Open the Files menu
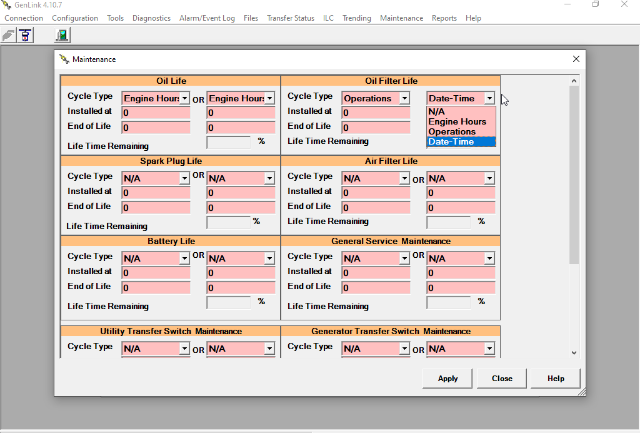The height and width of the screenshot is (433, 640). click(x=251, y=18)
